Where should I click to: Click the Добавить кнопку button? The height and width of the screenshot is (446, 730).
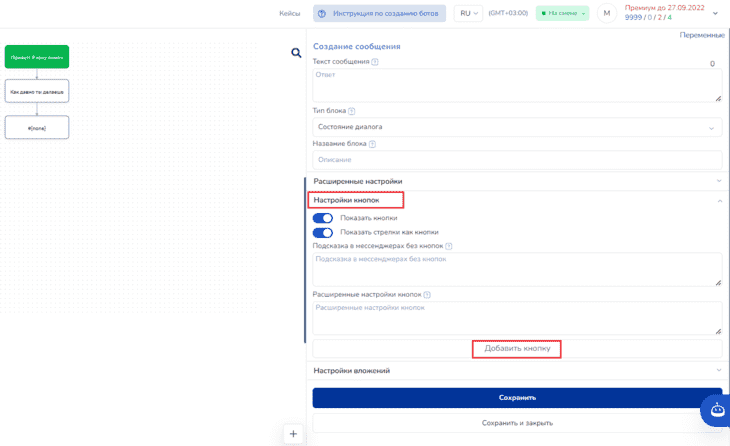pyautogui.click(x=517, y=349)
